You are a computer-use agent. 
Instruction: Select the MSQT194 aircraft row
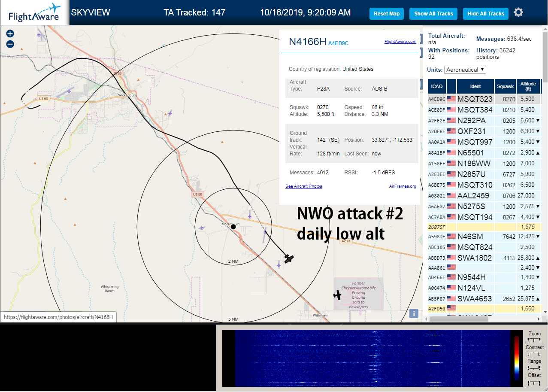[484, 217]
